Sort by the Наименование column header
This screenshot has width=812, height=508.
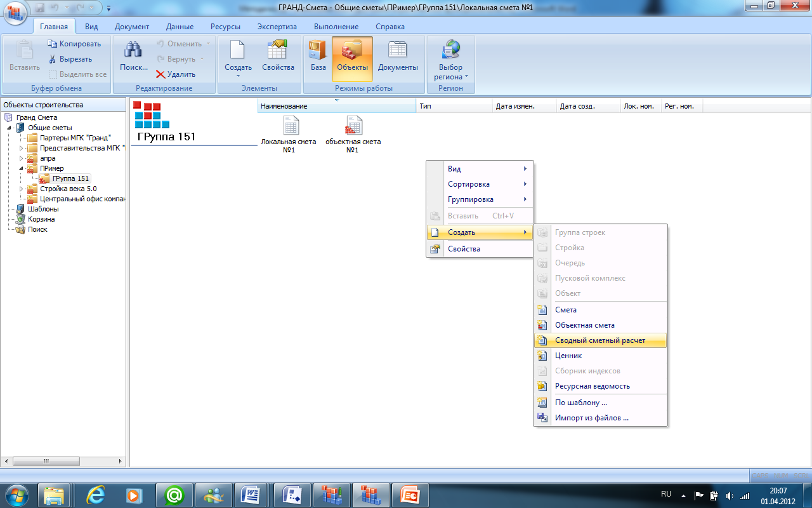click(337, 106)
